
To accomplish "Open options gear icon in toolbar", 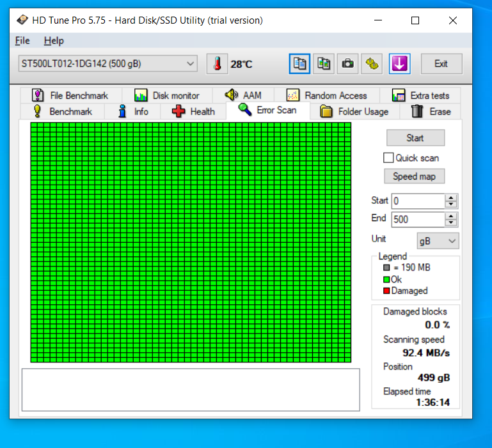I will [372, 64].
